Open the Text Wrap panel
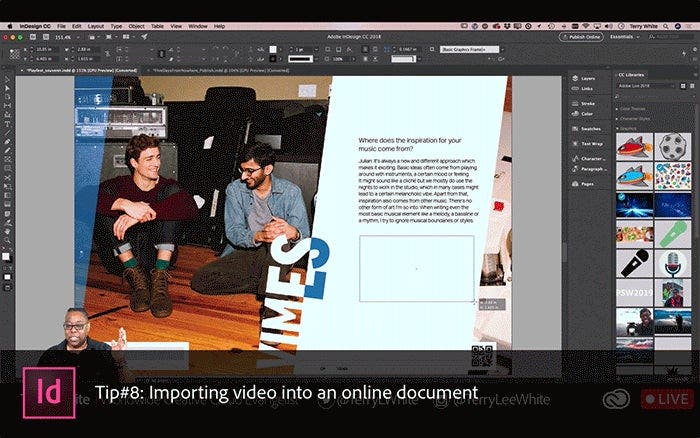This screenshot has width=700, height=438. 589,143
